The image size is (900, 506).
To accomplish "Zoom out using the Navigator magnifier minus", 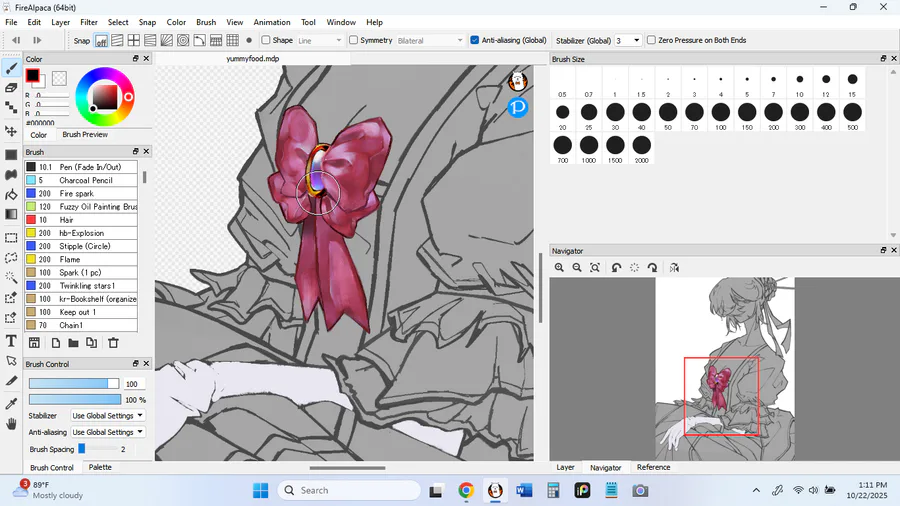I will [x=577, y=268].
